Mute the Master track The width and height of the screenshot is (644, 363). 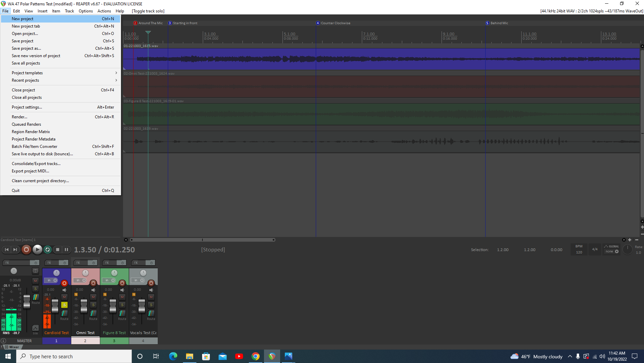[35, 281]
